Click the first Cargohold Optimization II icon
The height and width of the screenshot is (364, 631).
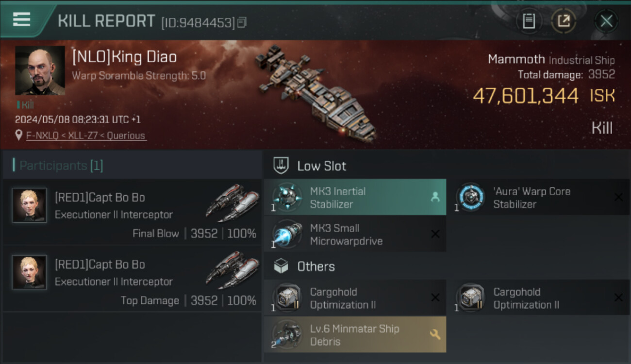(x=286, y=298)
